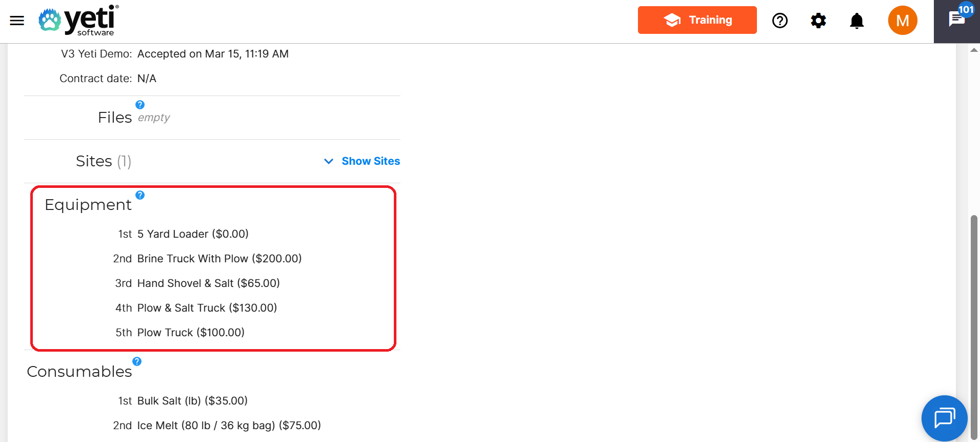Show help tooltip for Files section

140,105
